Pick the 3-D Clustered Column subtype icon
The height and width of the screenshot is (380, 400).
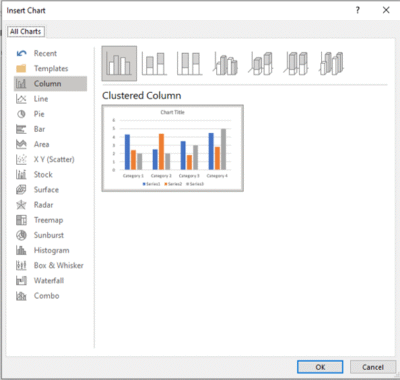click(225, 63)
